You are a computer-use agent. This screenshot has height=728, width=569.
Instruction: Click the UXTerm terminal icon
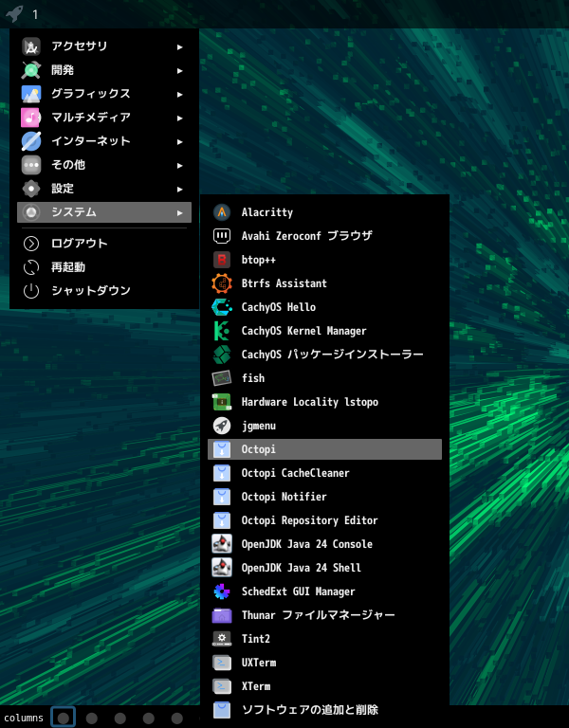pyautogui.click(x=222, y=663)
